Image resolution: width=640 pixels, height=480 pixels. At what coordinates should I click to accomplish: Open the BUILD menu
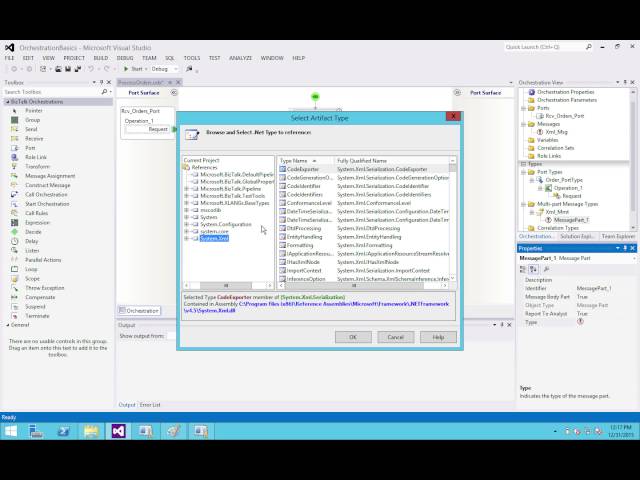coord(101,58)
